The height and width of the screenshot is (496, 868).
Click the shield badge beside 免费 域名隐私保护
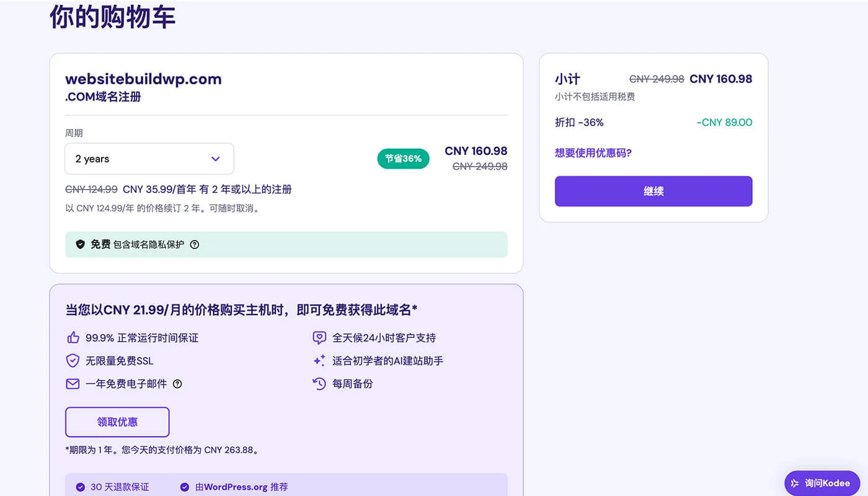tap(81, 244)
